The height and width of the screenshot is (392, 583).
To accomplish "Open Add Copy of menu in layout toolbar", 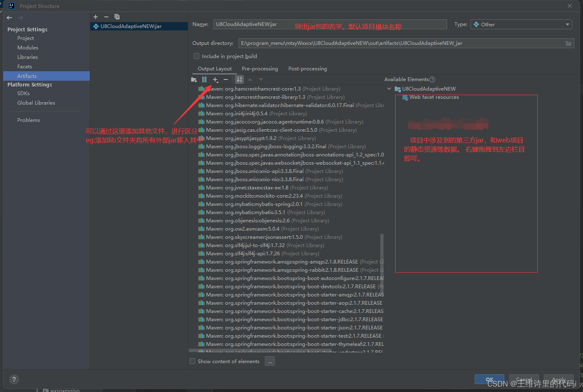I will coord(215,79).
